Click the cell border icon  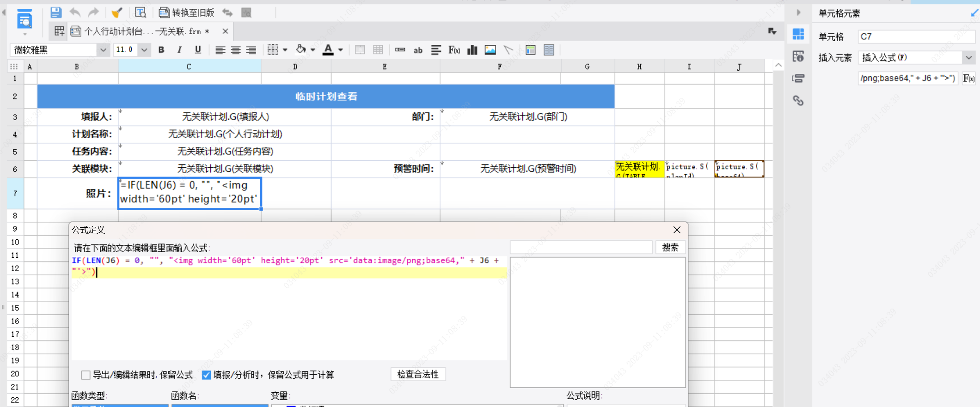(x=273, y=50)
